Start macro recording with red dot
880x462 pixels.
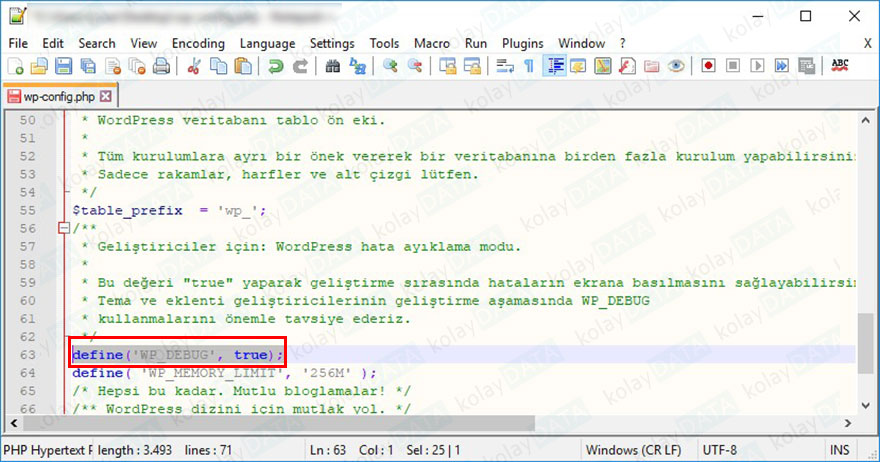[708, 66]
